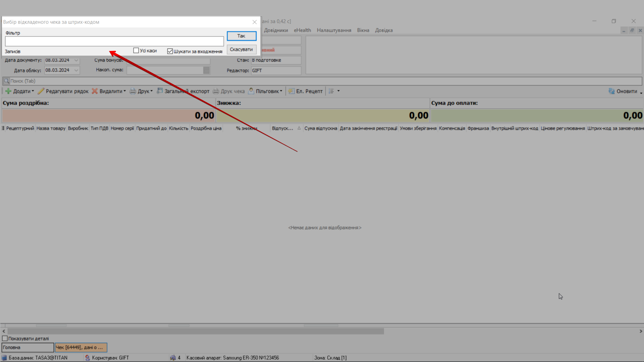
Task: Click the Оновити refresh icon
Action: coord(612,91)
